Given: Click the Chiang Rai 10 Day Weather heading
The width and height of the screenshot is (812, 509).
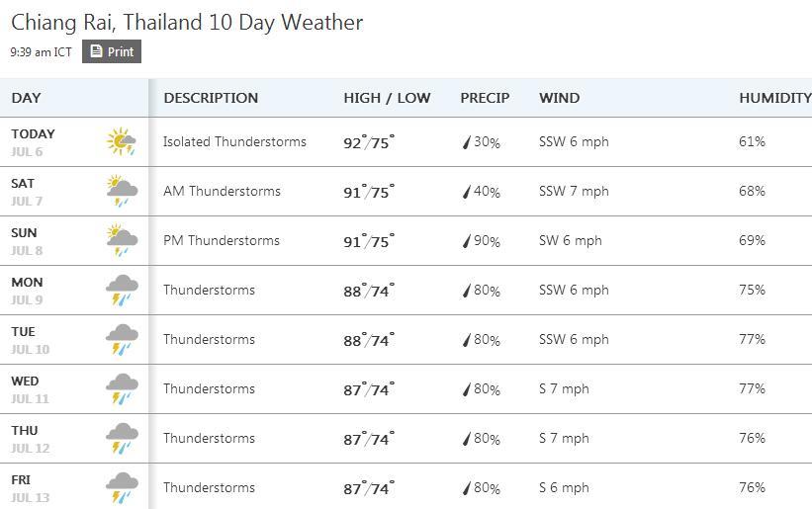Looking at the screenshot, I should [187, 22].
